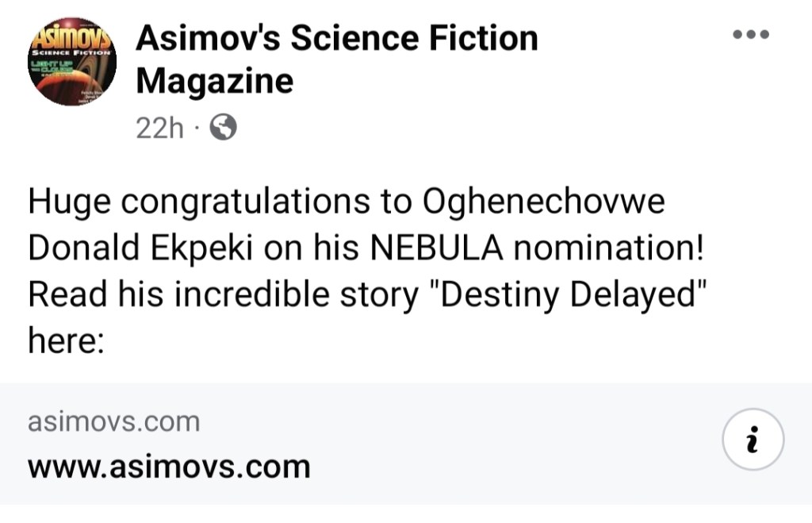Click the "Asimov's" logo text on avatar

pyautogui.click(x=72, y=36)
